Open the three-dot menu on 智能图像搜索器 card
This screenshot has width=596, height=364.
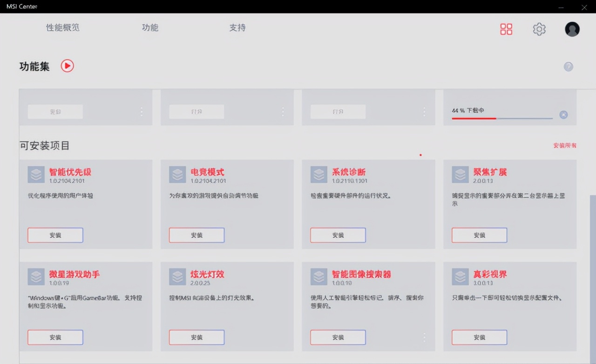click(424, 337)
